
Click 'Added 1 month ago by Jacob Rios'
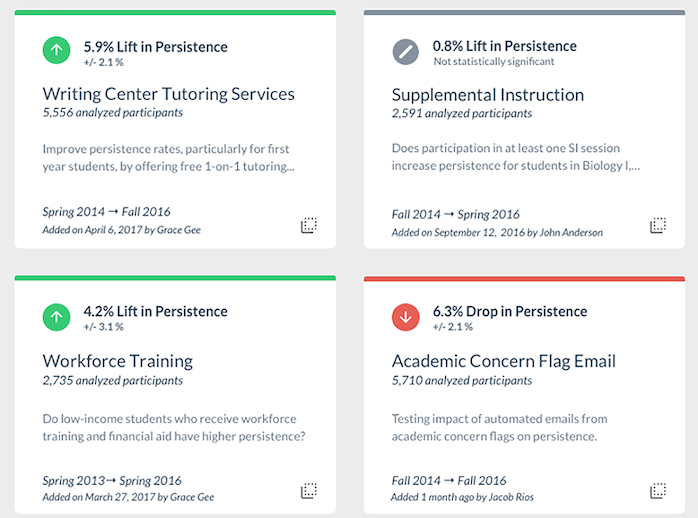tap(462, 497)
